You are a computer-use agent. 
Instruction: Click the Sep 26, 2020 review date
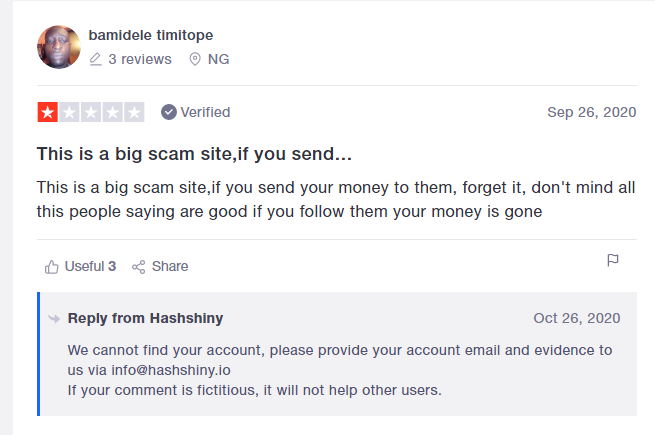[592, 112]
